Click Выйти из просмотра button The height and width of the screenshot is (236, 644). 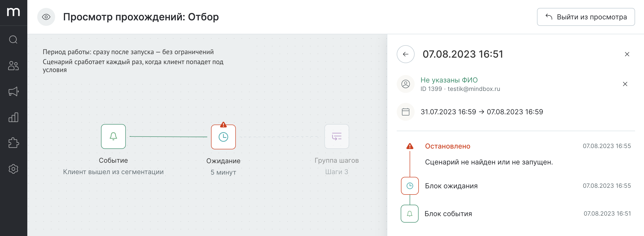tap(586, 17)
